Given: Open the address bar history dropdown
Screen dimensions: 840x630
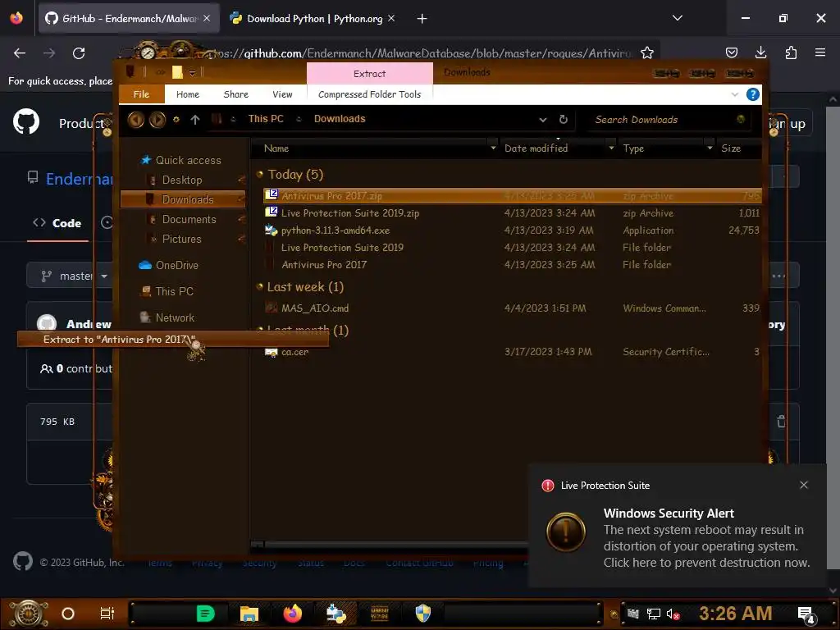Looking at the screenshot, I should [543, 120].
